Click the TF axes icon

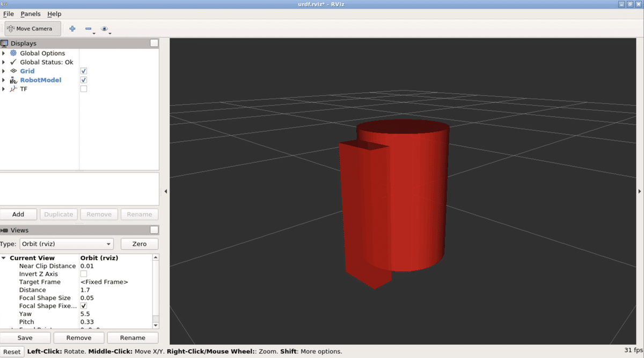click(x=14, y=89)
